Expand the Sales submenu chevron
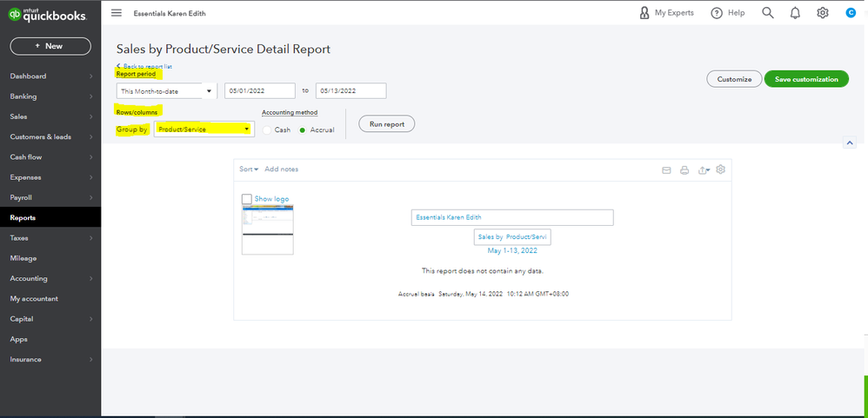This screenshot has width=868, height=418. click(90, 116)
